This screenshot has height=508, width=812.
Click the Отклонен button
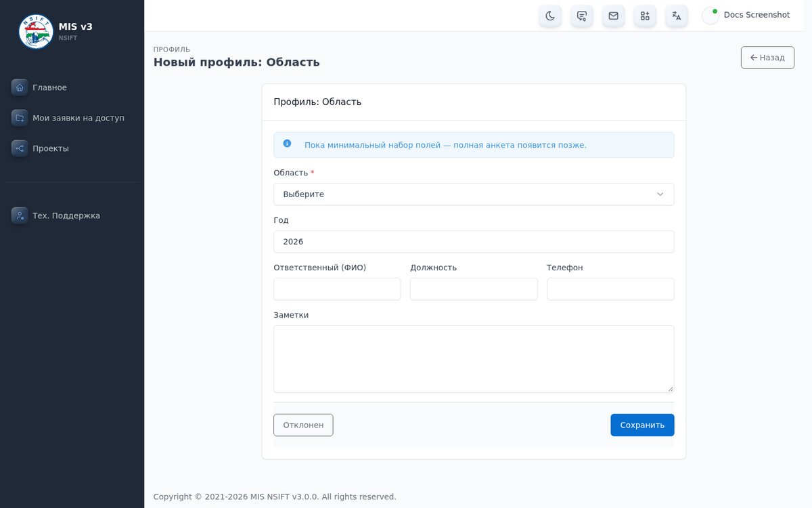(303, 425)
